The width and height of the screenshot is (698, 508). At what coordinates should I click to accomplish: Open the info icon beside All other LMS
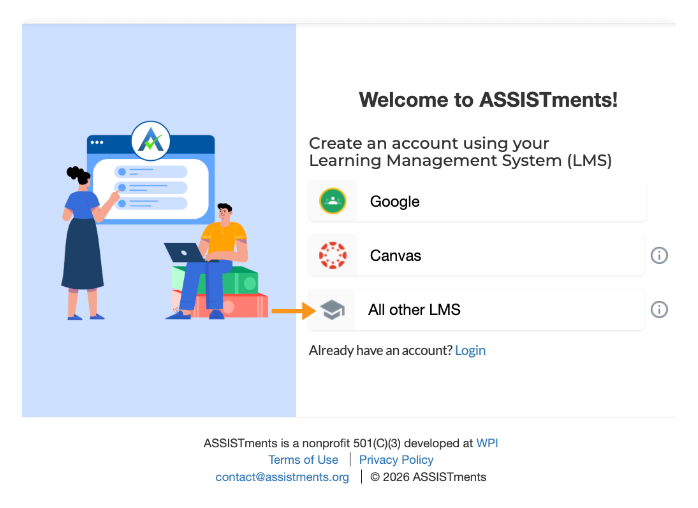659,309
